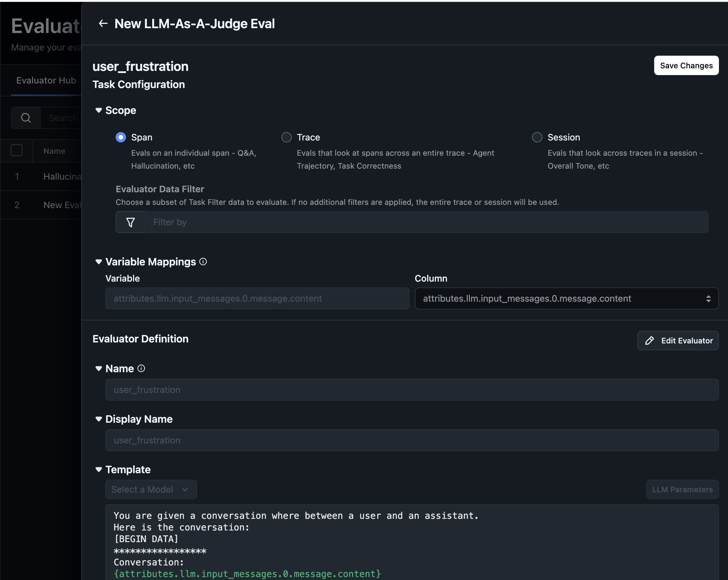Click the back arrow icon

(103, 23)
